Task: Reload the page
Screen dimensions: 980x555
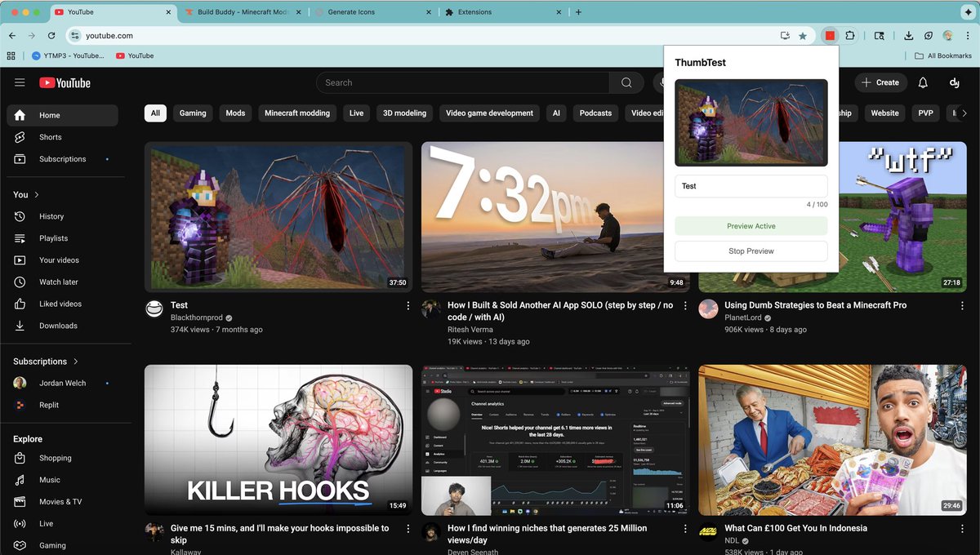Action: click(51, 36)
